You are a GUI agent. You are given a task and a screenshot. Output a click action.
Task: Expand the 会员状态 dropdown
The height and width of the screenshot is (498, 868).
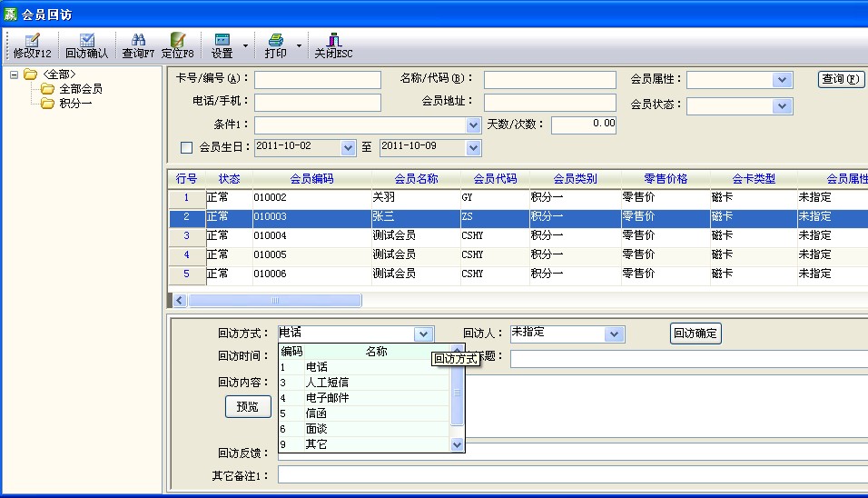point(784,106)
